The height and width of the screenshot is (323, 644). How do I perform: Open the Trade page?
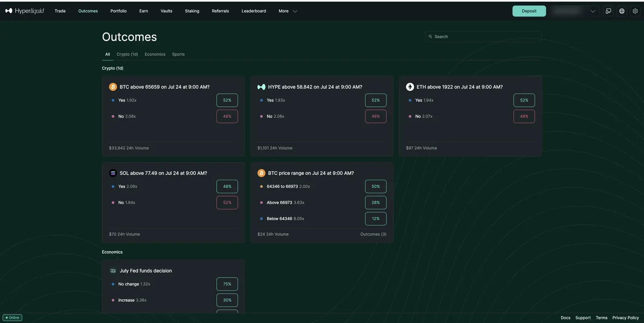tap(60, 11)
